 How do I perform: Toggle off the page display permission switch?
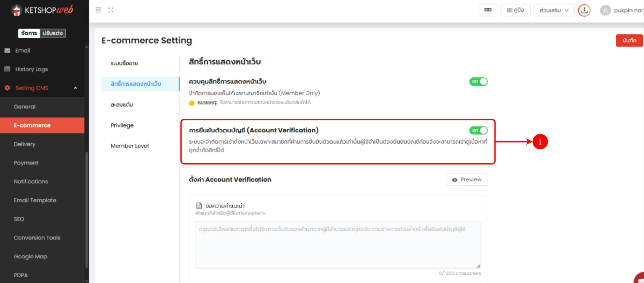click(x=478, y=81)
